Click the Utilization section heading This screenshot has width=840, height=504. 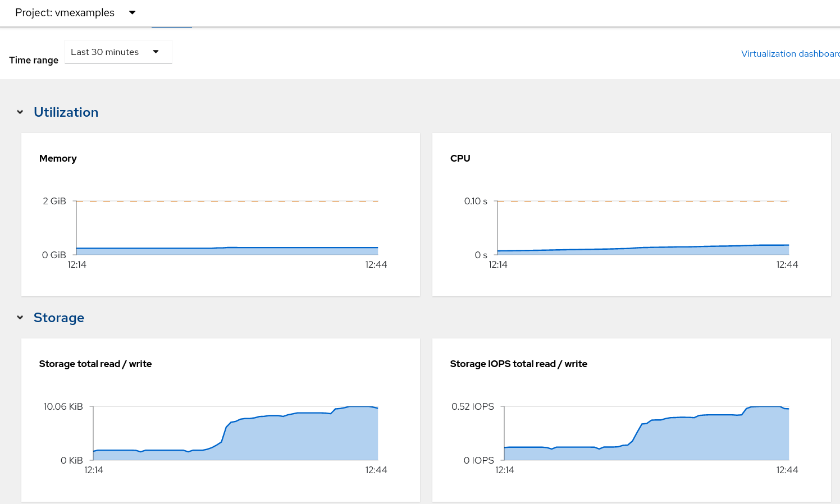pyautogui.click(x=66, y=112)
